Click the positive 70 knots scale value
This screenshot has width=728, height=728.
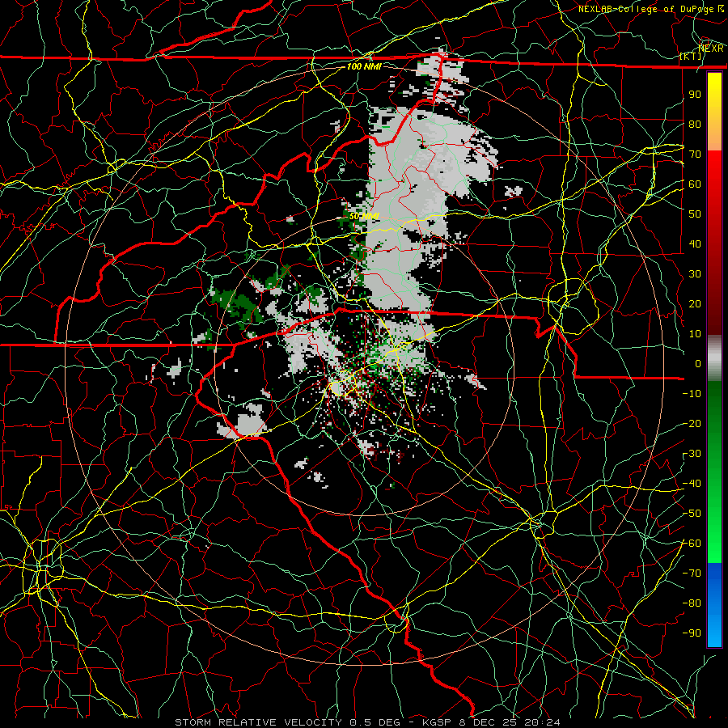tap(695, 154)
